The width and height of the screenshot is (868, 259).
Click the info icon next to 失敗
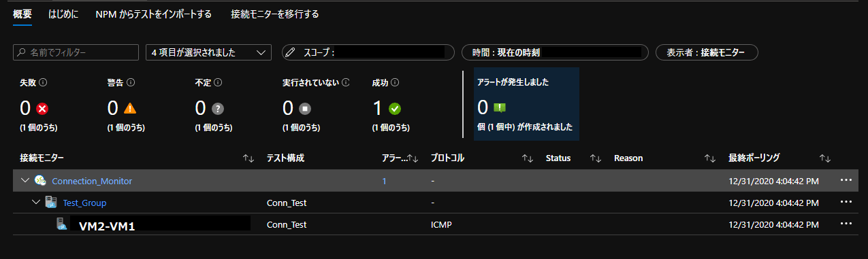point(43,83)
